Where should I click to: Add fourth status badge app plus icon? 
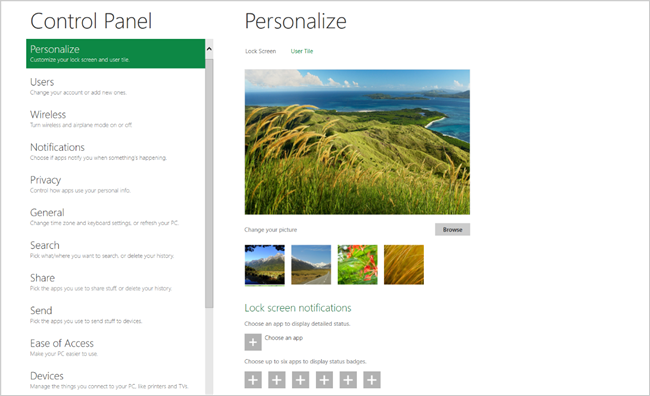(324, 380)
